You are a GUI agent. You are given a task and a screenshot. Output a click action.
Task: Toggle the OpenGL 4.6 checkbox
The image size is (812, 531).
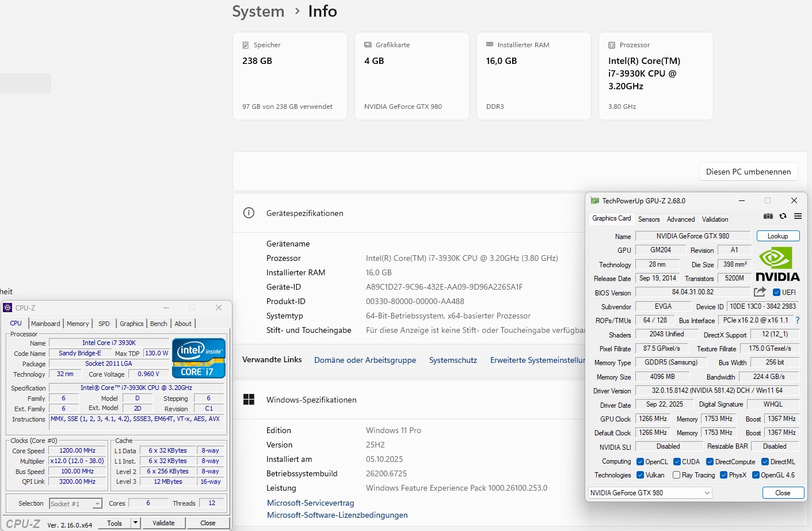pos(756,475)
